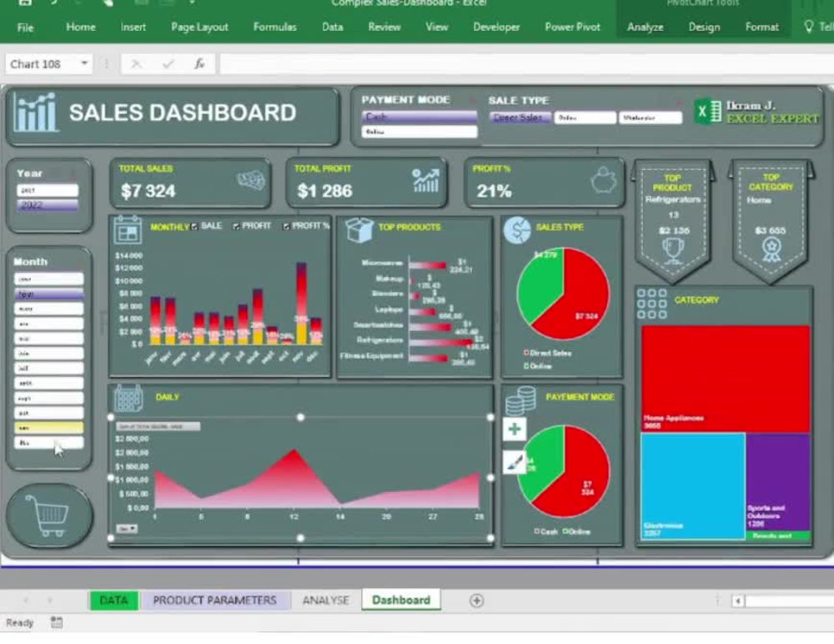The height and width of the screenshot is (644, 834).
Task: Click the package icon beside TOP PRODUCTS
Action: (x=362, y=229)
